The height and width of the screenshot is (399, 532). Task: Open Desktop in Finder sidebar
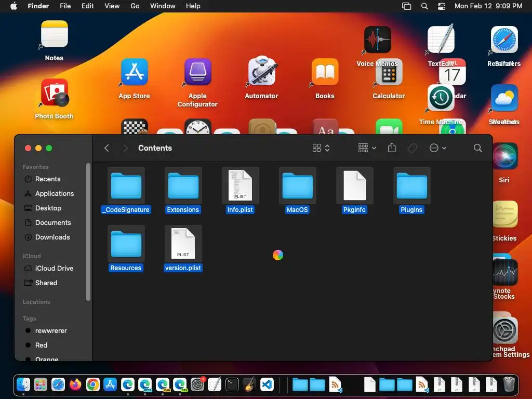tap(48, 208)
